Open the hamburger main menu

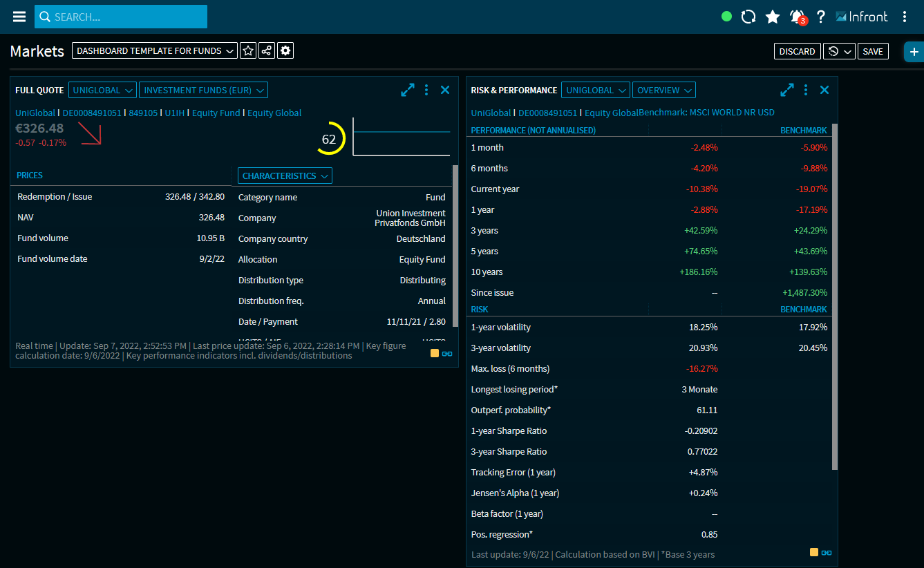pos(19,17)
